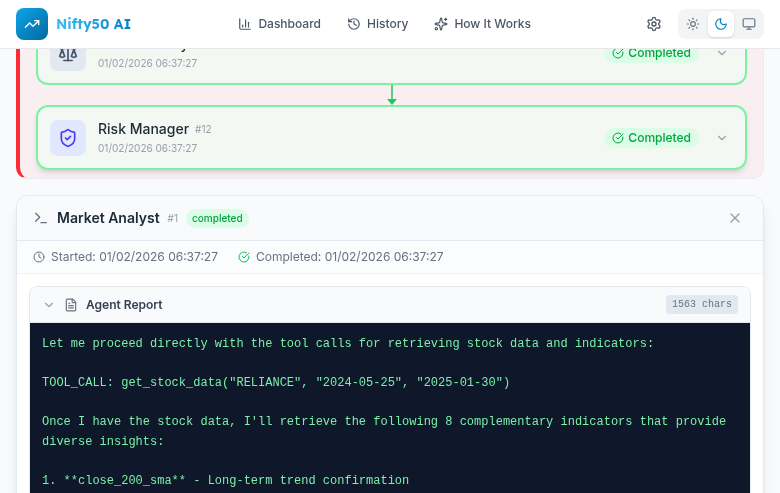This screenshot has width=780, height=493.
Task: Collapse the Agent Report section
Action: pos(48,305)
